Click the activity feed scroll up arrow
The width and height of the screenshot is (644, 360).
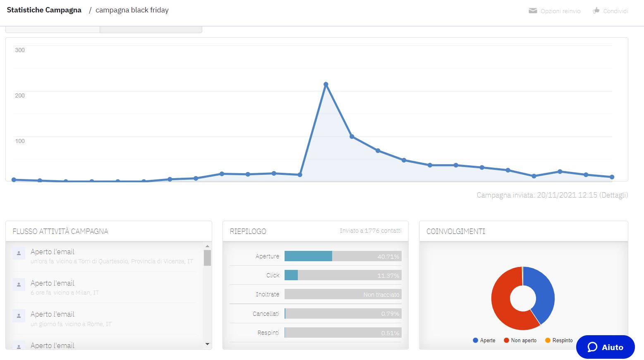(207, 246)
